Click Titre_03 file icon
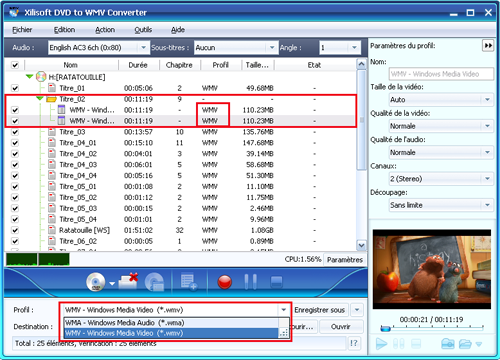Image resolution: width=500 pixels, height=360 pixels. point(52,132)
